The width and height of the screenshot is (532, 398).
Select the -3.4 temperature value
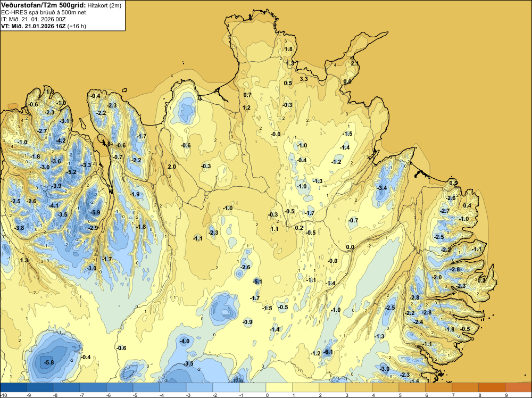pyautogui.click(x=382, y=188)
